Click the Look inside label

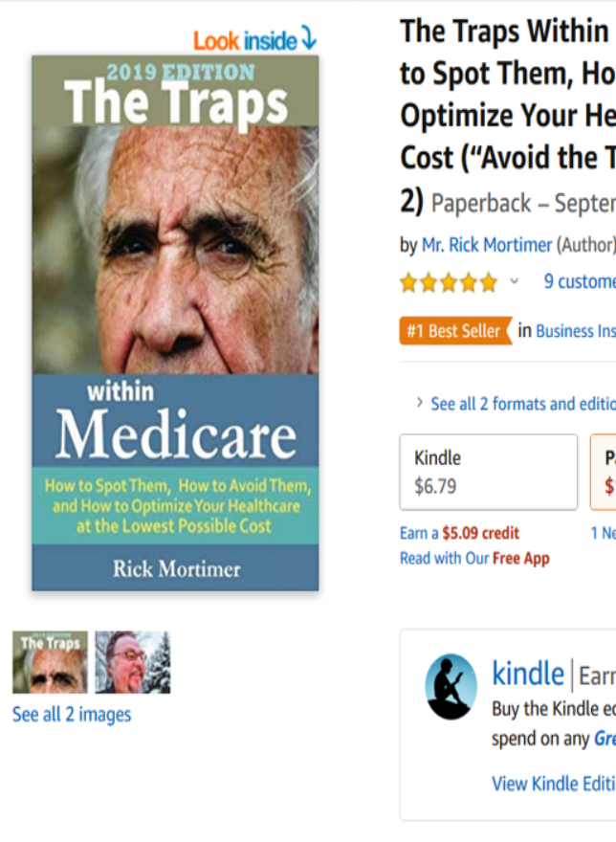[245, 41]
